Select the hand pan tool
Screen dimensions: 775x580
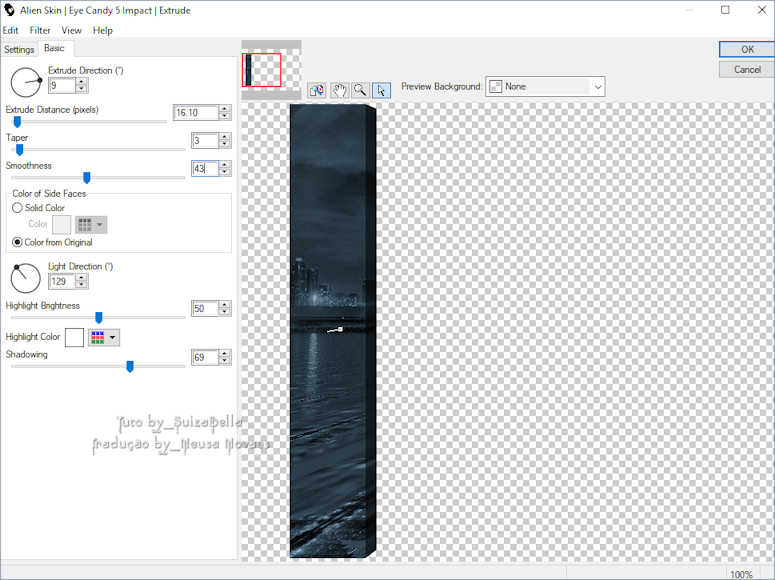(x=339, y=90)
